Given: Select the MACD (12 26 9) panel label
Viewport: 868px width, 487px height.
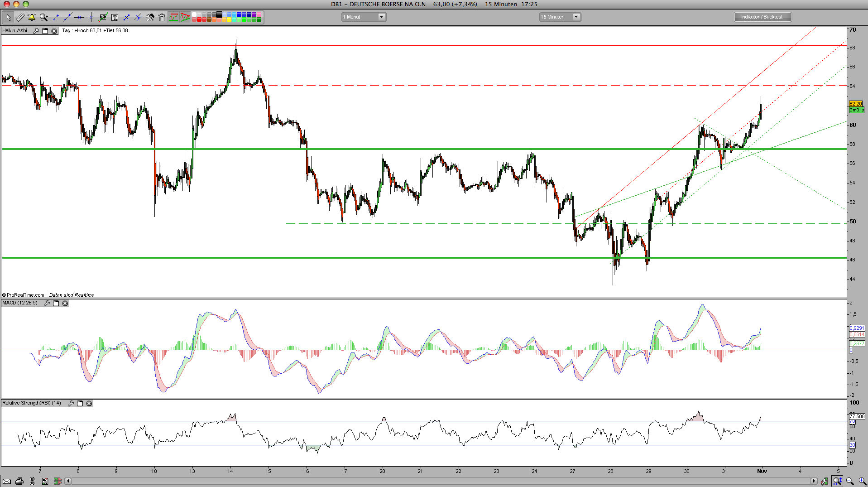Looking at the screenshot, I should [20, 303].
